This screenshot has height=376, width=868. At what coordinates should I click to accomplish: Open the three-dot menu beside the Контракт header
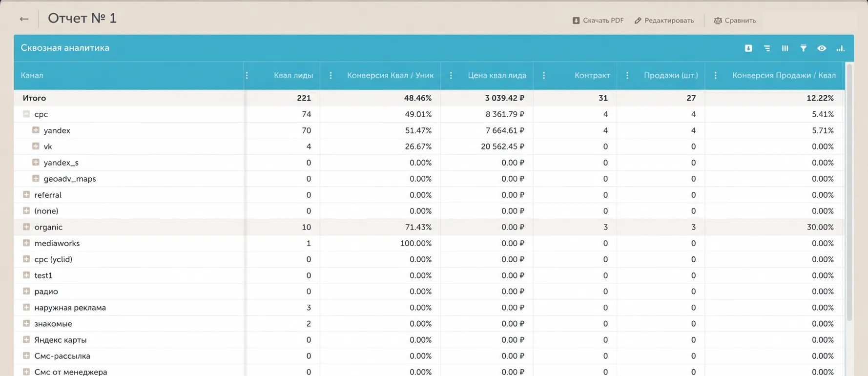[544, 75]
